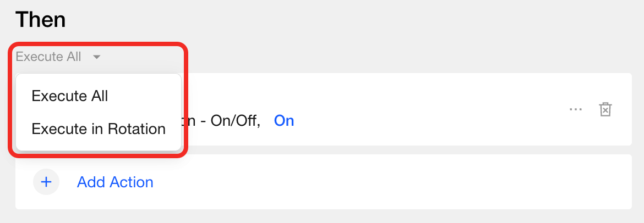
Task: Click blank space between the two menu options
Action: [99, 113]
